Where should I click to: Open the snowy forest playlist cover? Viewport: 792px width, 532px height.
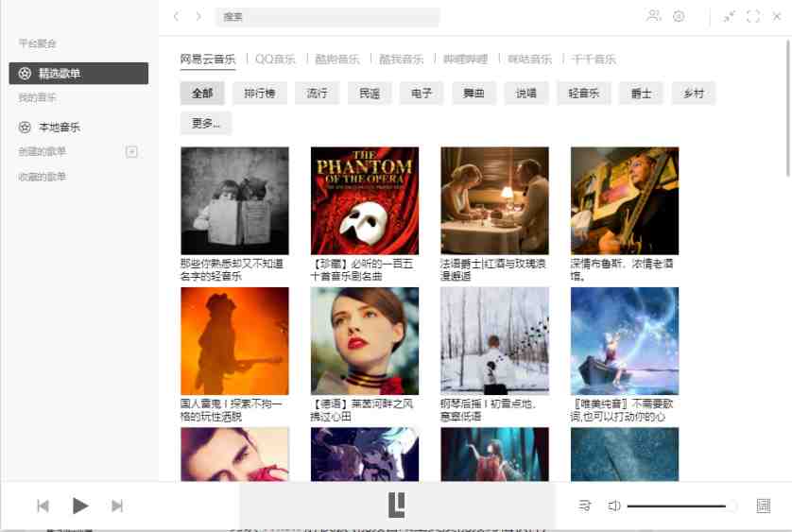click(494, 341)
